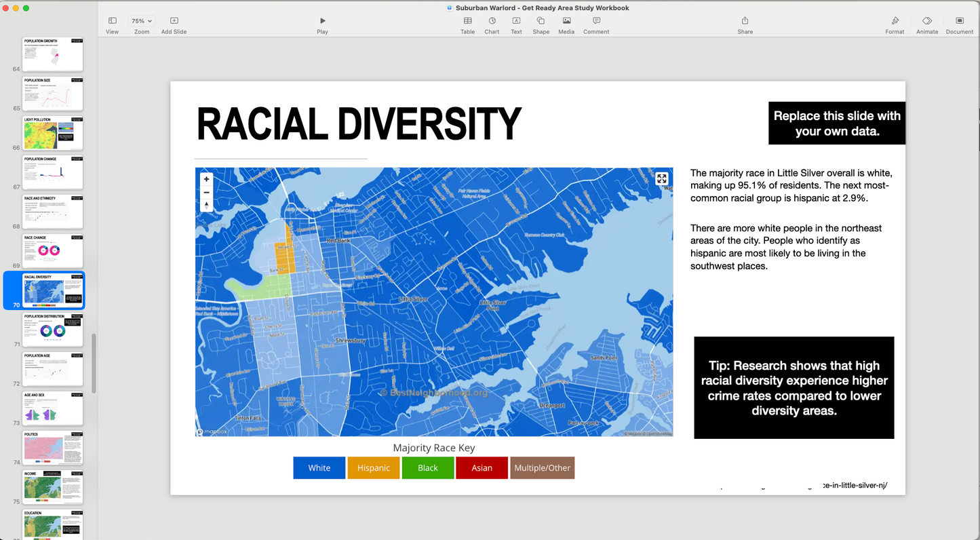Click the Share toolbar button

pos(745,25)
